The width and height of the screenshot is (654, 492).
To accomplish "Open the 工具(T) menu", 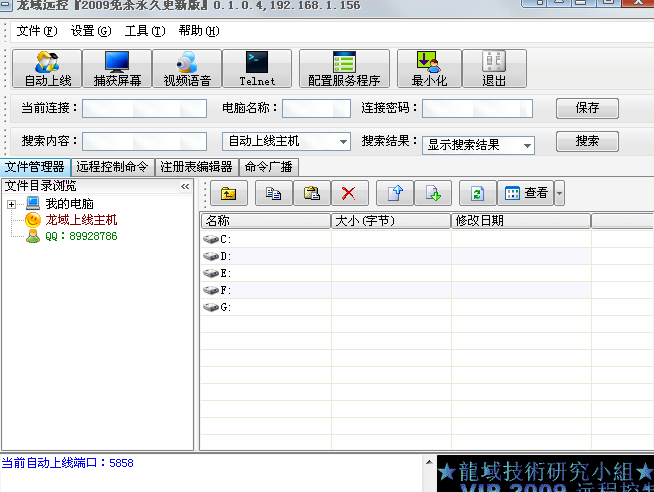I will 145,31.
